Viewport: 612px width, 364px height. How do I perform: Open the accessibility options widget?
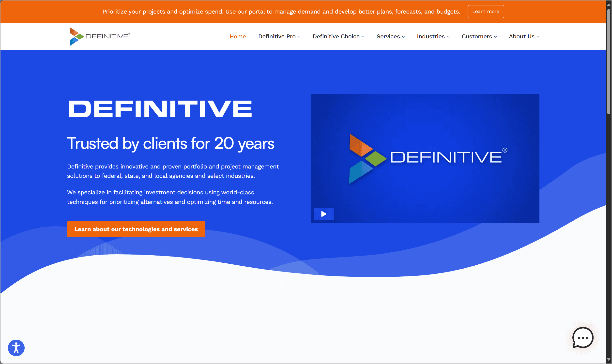[16, 348]
